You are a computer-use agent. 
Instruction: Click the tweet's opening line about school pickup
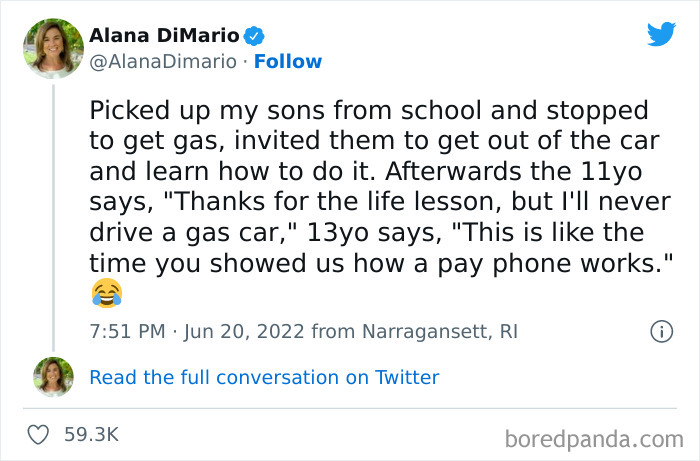click(x=368, y=110)
